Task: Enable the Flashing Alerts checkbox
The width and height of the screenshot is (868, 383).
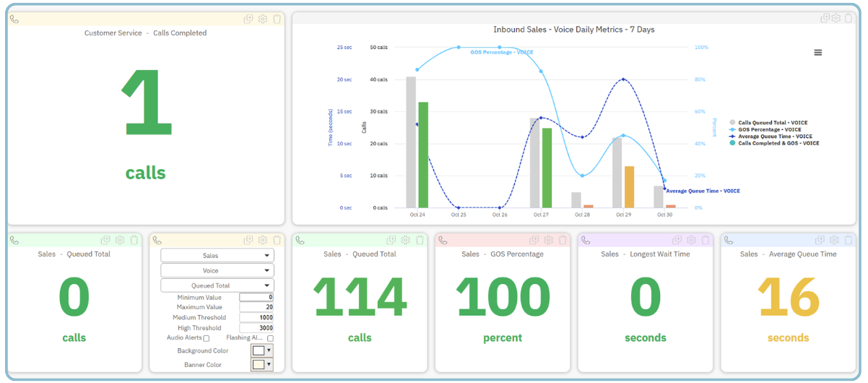Action: click(x=270, y=338)
